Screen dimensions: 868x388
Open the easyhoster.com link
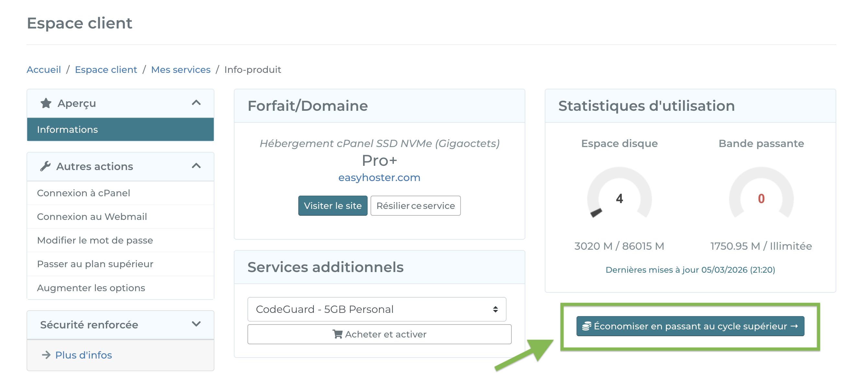pos(379,177)
